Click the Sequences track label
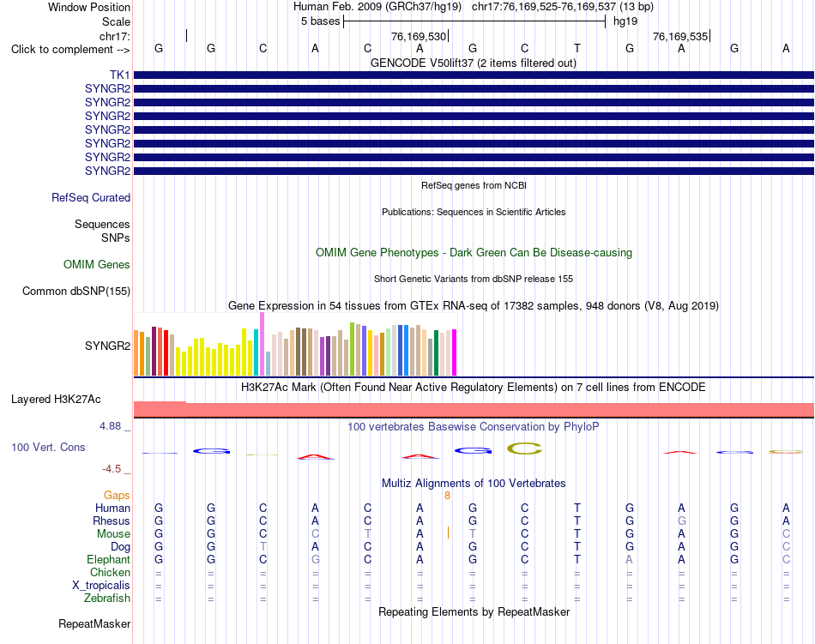The width and height of the screenshot is (815, 644). pyautogui.click(x=102, y=224)
